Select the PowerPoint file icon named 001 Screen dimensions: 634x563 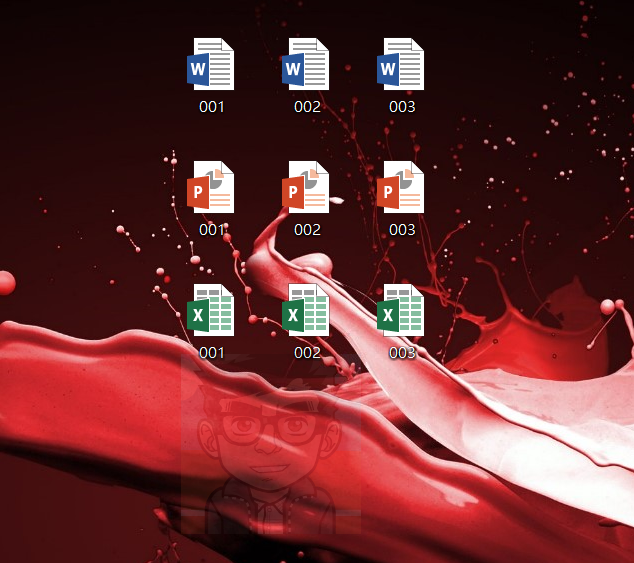tap(211, 187)
